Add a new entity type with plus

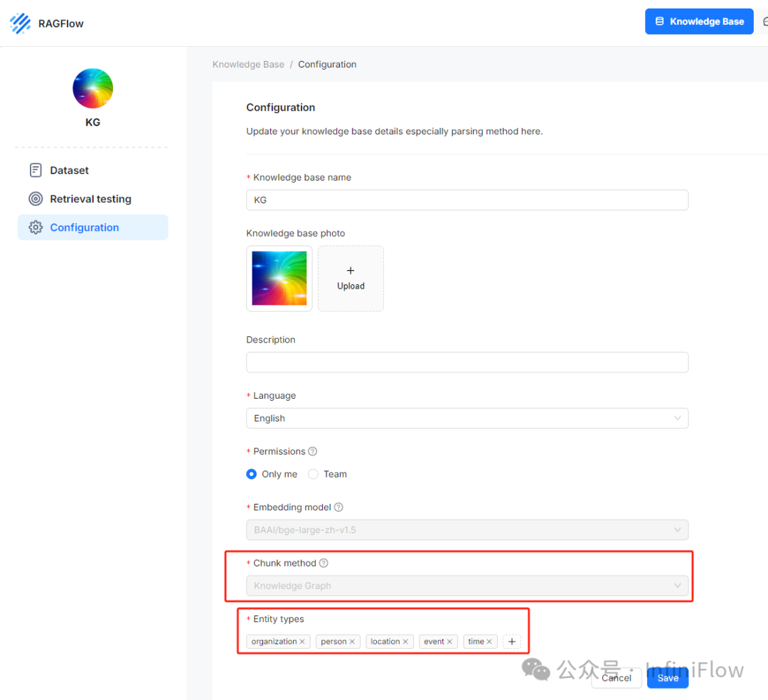click(511, 642)
